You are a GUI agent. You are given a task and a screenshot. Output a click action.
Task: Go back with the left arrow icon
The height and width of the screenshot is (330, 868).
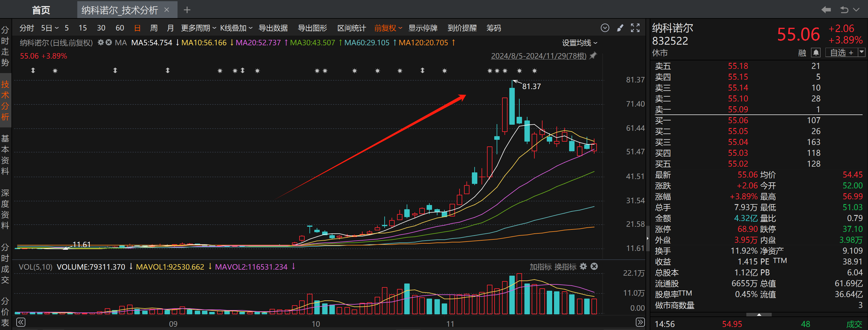[x=826, y=10]
